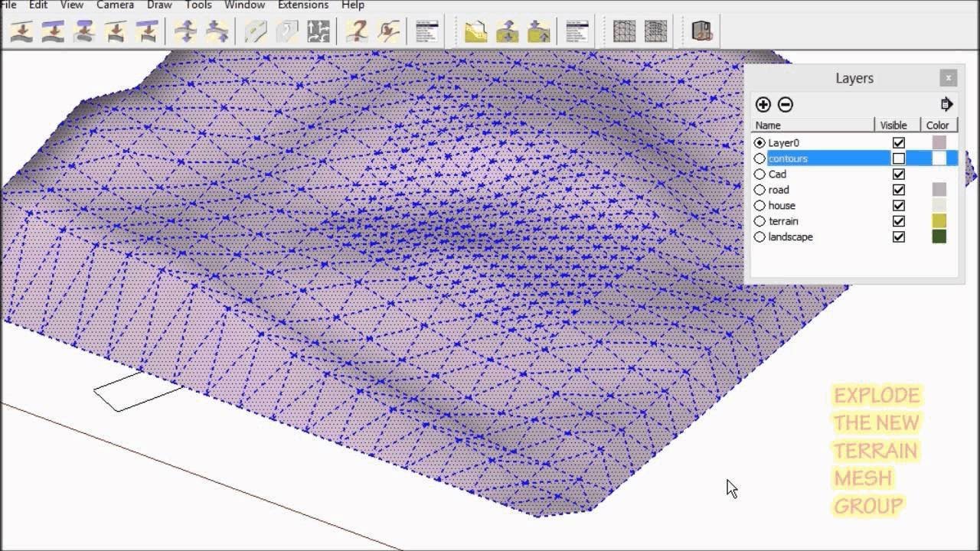Image resolution: width=980 pixels, height=551 pixels.
Task: Open the green landscape layer color swatch
Action: click(939, 237)
